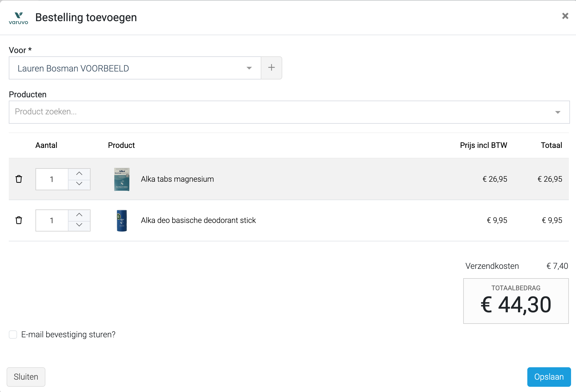Click the Alka deo deodorant quantity field
Viewport: 576px width, 392px height.
(52, 220)
